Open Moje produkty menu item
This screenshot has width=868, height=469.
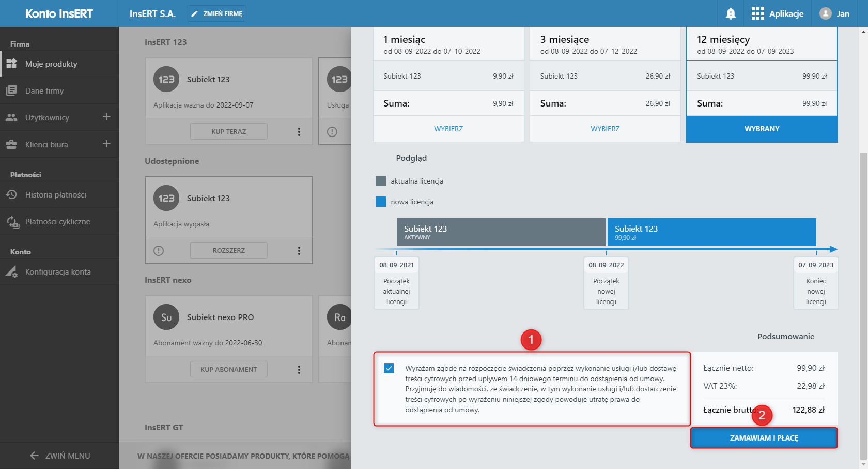[x=59, y=64]
